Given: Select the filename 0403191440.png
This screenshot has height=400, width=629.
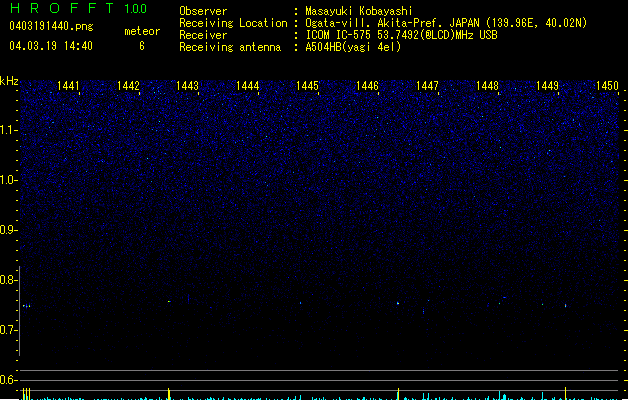Looking at the screenshot, I should pyautogui.click(x=51, y=26).
